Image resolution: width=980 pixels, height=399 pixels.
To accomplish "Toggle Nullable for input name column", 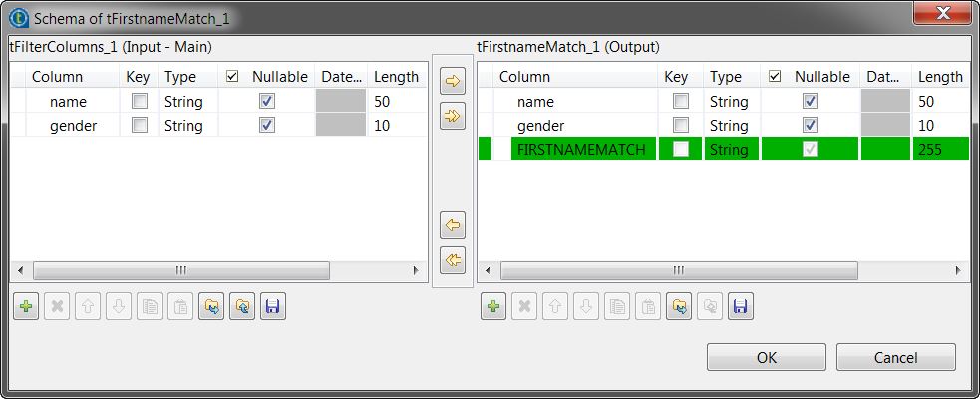I will point(267,102).
